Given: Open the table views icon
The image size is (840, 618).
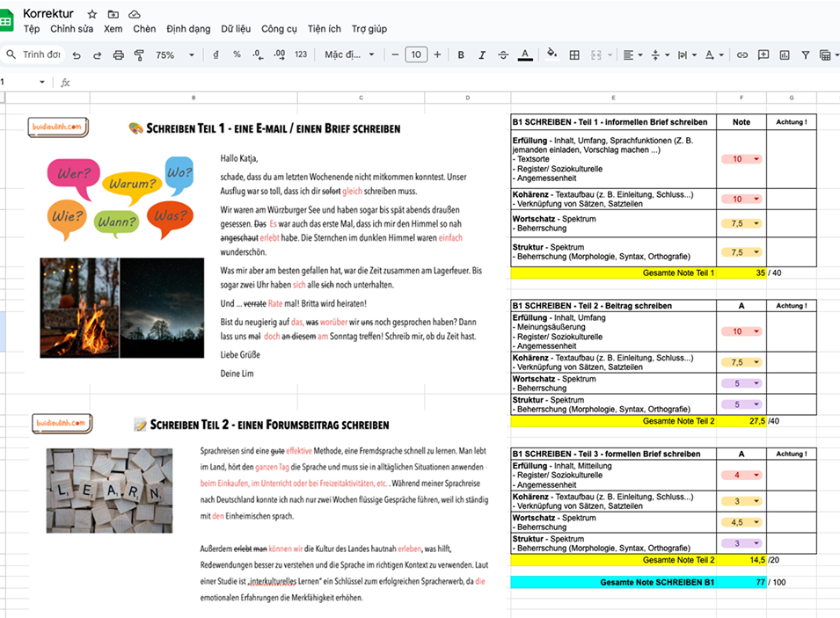Looking at the screenshot, I should (x=826, y=55).
